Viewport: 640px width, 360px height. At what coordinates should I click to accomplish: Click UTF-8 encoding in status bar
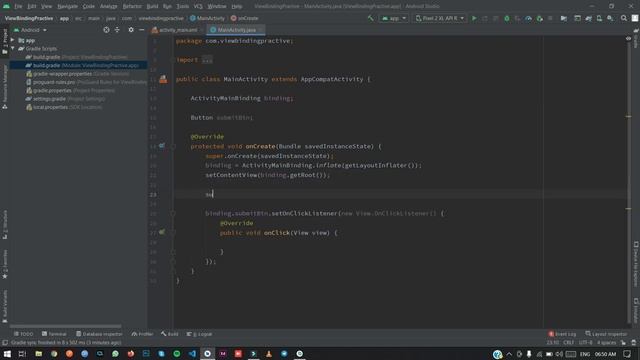point(585,342)
